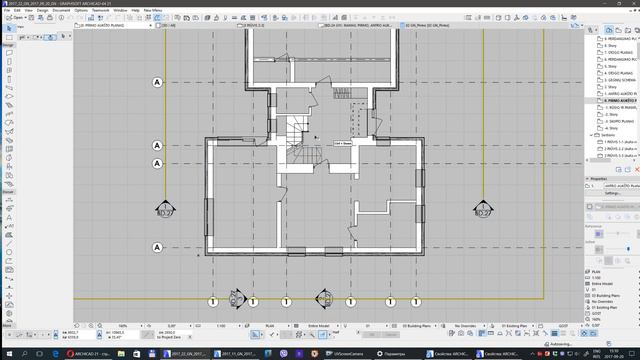Select the Text tool in Document tools
The height and width of the screenshot is (360, 640).
point(9,218)
